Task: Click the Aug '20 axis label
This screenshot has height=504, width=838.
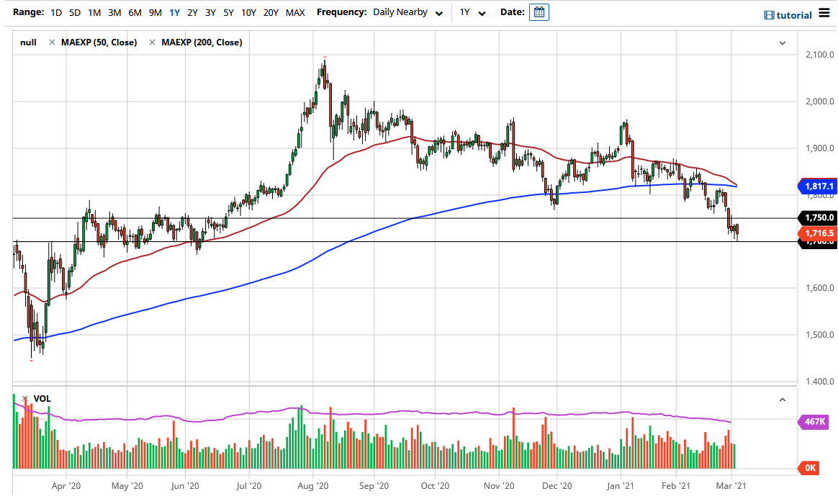Action: pos(313,486)
